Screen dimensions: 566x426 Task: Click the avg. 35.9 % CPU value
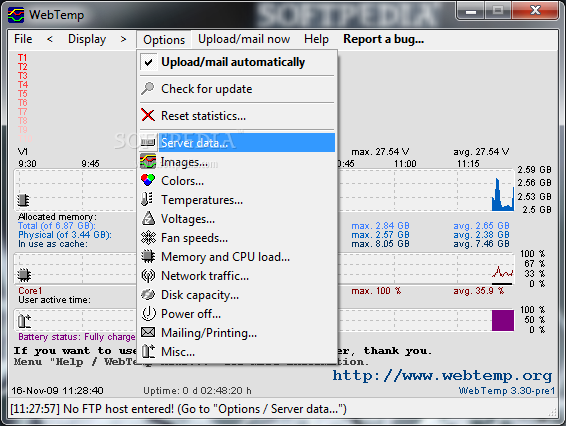[479, 291]
